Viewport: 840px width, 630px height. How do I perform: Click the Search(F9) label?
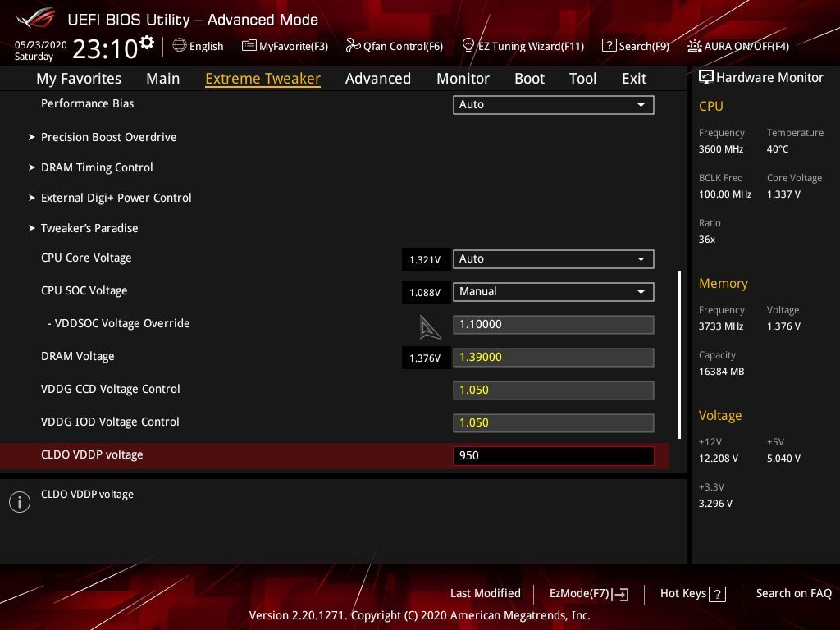tap(644, 47)
